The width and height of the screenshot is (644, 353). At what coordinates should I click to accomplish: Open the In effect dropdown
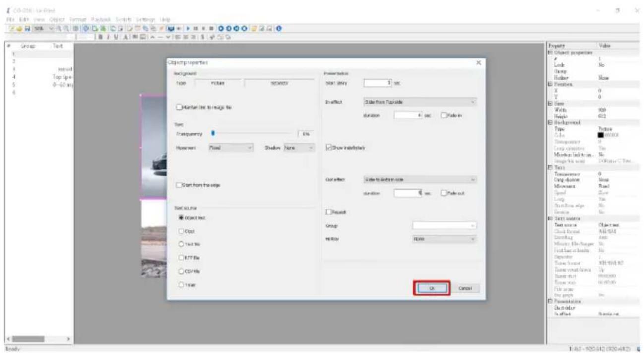420,101
